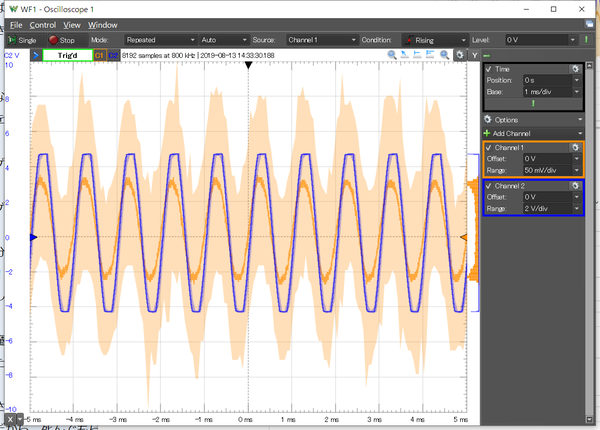The image size is (600, 430).
Task: Open Channel 2 gear settings
Action: pyautogui.click(x=575, y=186)
